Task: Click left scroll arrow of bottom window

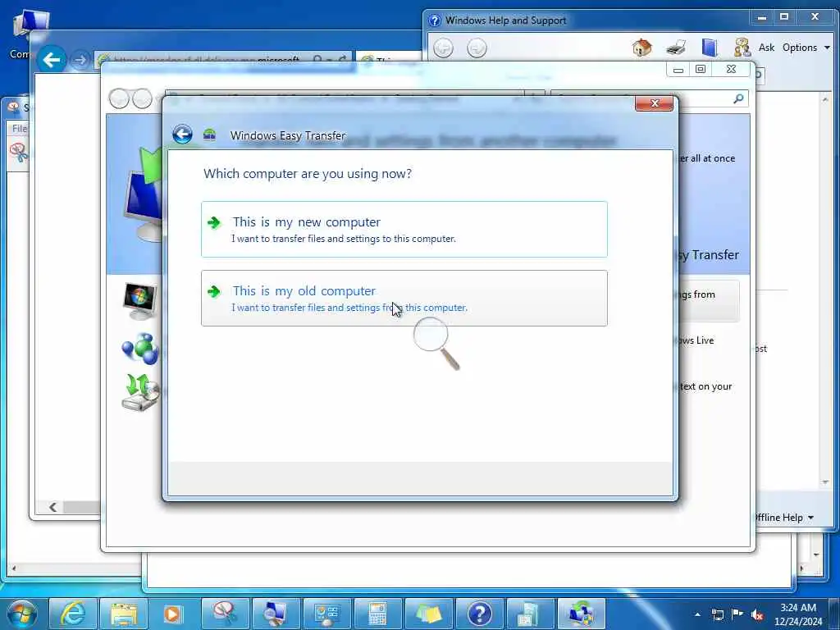Action: click(x=14, y=568)
